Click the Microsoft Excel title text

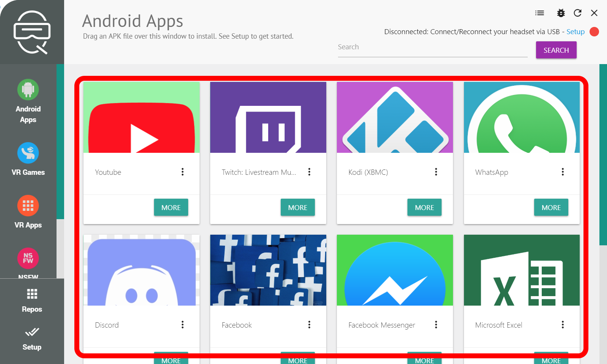tap(498, 325)
